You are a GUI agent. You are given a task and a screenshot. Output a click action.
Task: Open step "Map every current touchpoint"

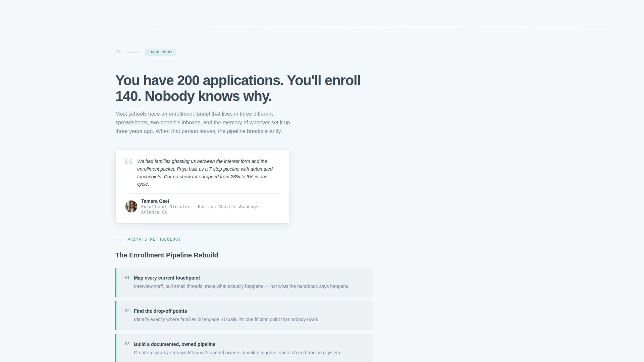point(244,282)
